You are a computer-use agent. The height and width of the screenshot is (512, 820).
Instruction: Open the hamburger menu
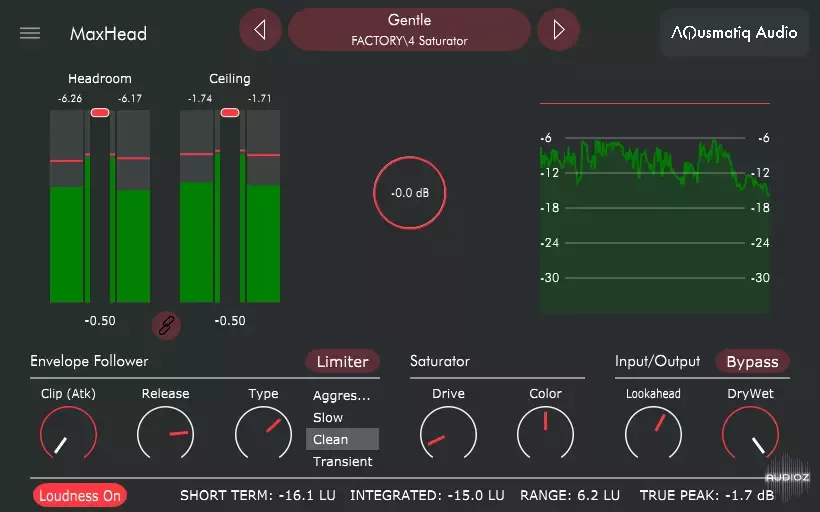(x=30, y=33)
